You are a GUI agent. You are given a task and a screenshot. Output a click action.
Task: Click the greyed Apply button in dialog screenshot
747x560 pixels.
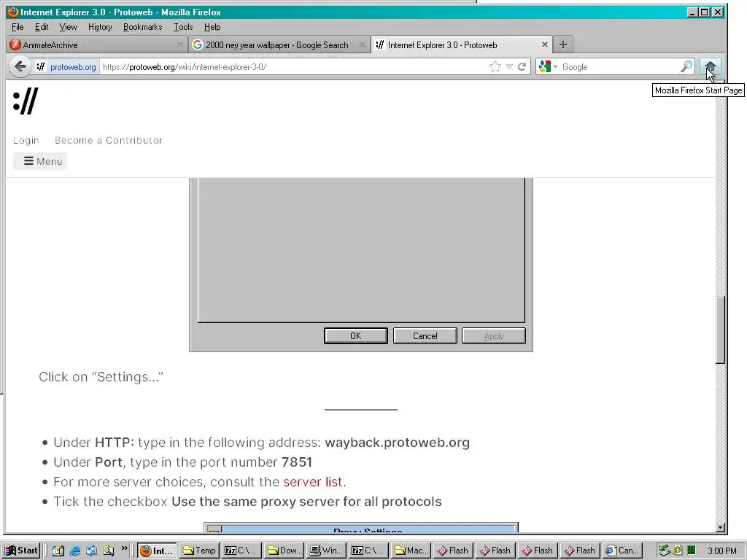tap(494, 335)
